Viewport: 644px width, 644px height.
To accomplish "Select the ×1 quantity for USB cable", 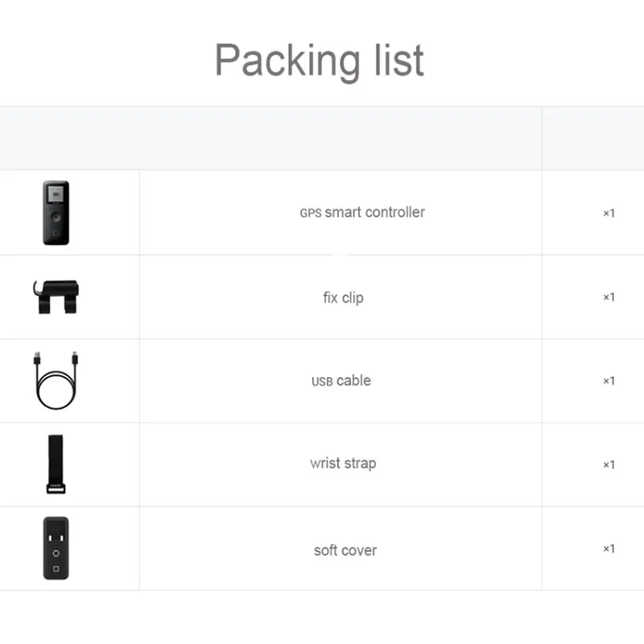I will pyautogui.click(x=609, y=381).
